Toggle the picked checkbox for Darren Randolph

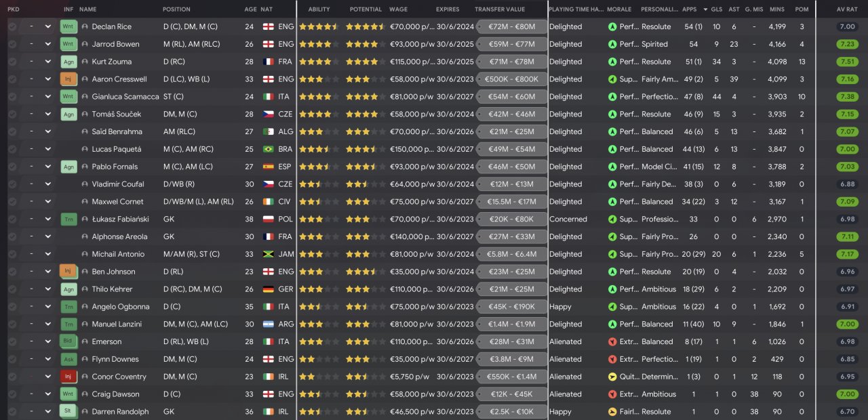pos(12,412)
